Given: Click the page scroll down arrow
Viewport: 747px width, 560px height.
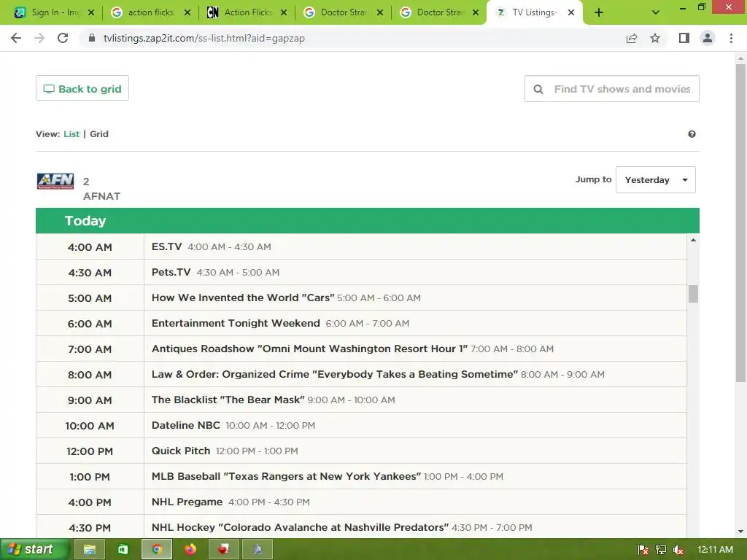Looking at the screenshot, I should [740, 532].
